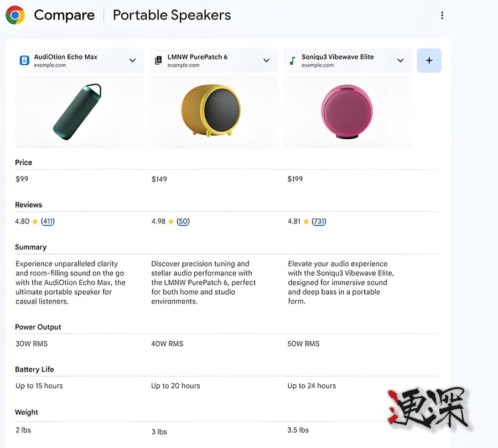The image size is (498, 448).
Task: Click the pink Soniqu3 speaker image
Action: click(347, 112)
